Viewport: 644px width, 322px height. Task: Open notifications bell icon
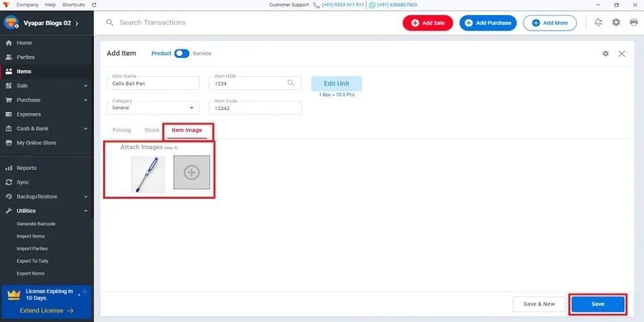599,23
